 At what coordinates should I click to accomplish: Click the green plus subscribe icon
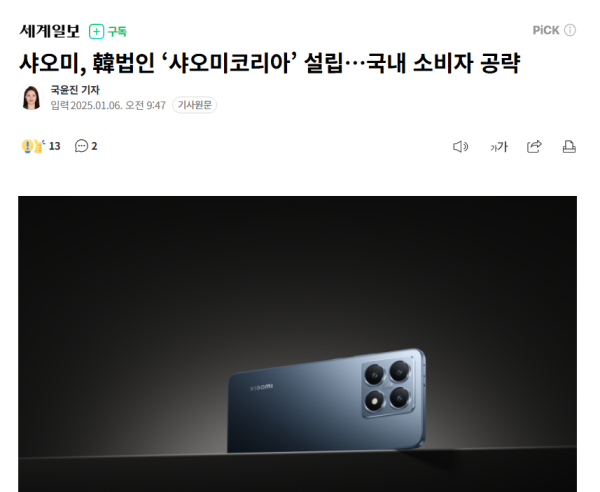pos(96,31)
